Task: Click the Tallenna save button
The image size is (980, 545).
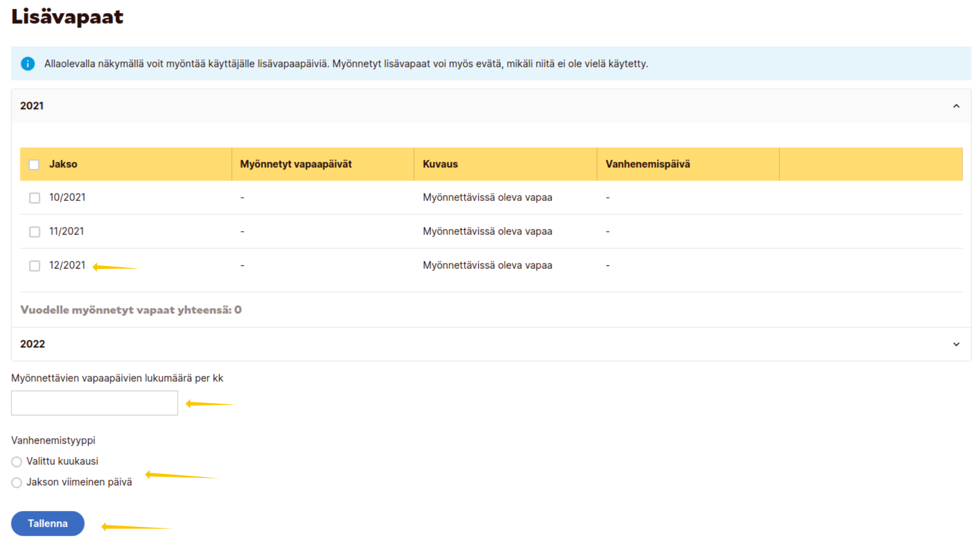Action: click(48, 523)
